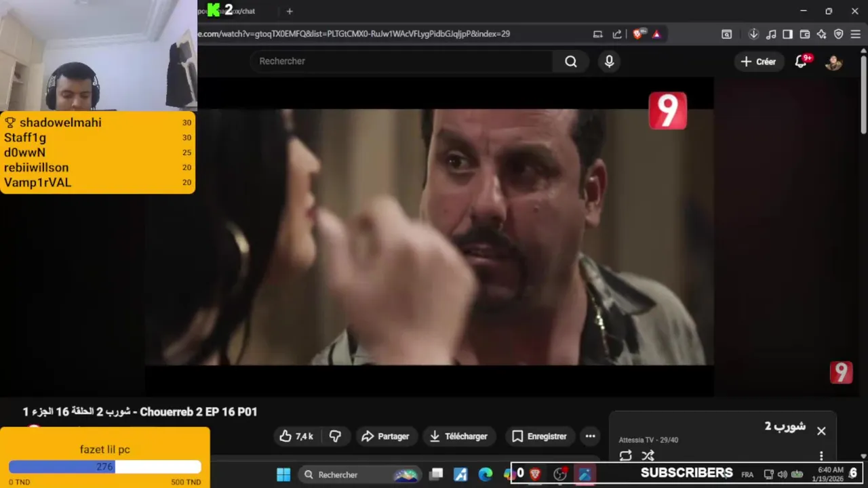
Task: Click the fazet lil pc goal progress bar
Action: 105,467
